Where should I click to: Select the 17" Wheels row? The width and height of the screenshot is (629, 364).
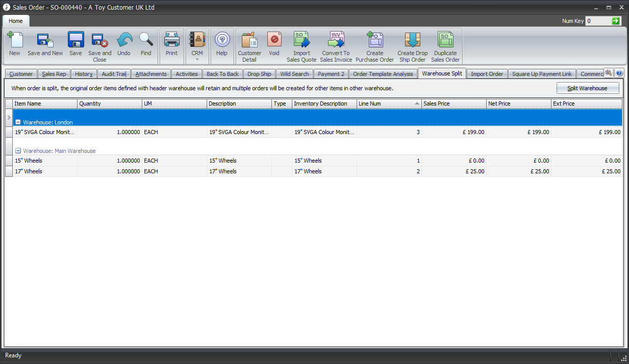[x=45, y=171]
